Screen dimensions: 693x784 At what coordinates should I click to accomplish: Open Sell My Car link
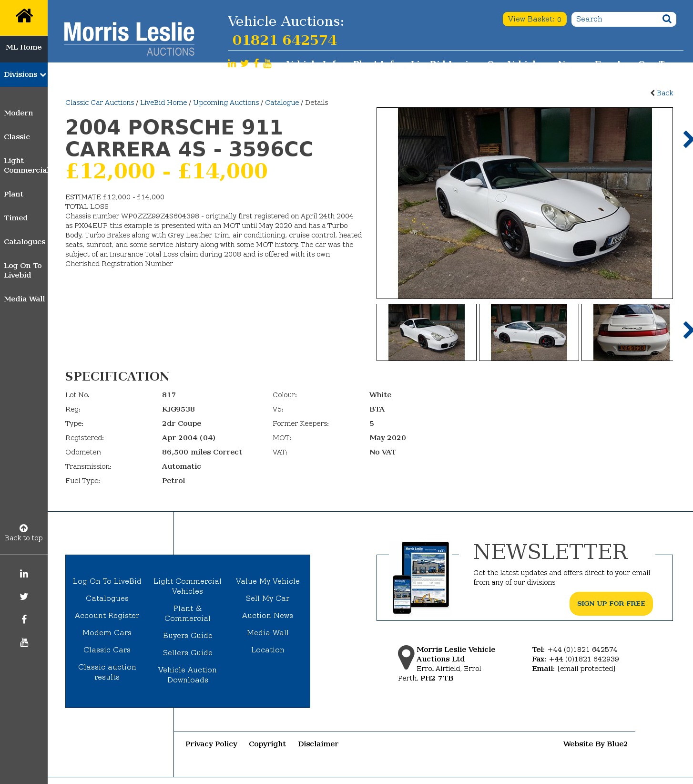pos(268,598)
